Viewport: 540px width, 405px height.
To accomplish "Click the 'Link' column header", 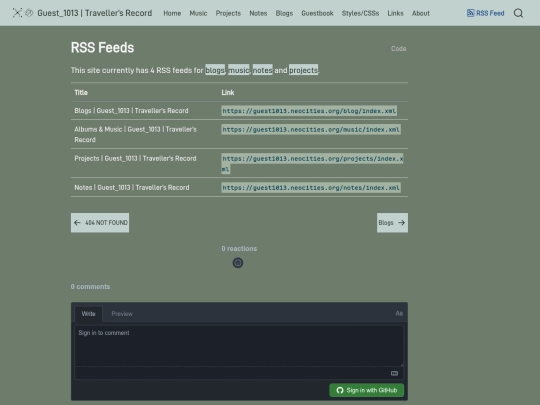I will tap(228, 92).
